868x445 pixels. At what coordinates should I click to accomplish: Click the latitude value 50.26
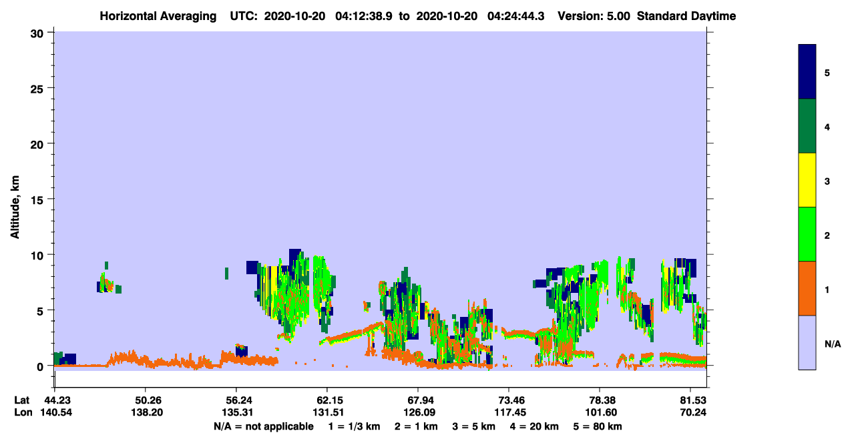[145, 400]
